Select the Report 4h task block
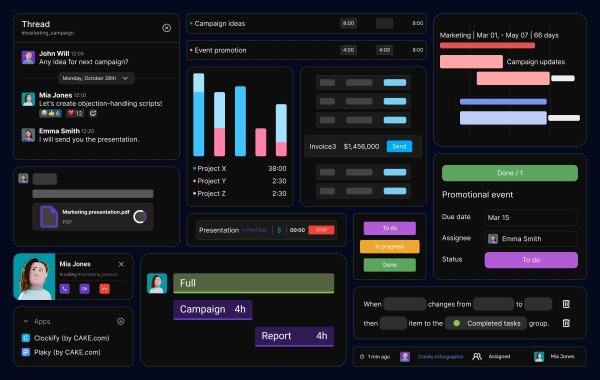The width and height of the screenshot is (600, 380). (294, 336)
